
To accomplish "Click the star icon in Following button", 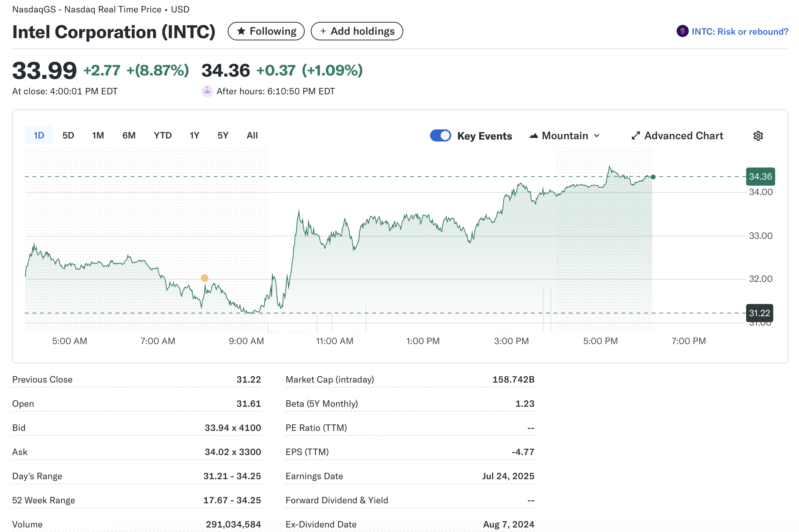I will pyautogui.click(x=241, y=31).
